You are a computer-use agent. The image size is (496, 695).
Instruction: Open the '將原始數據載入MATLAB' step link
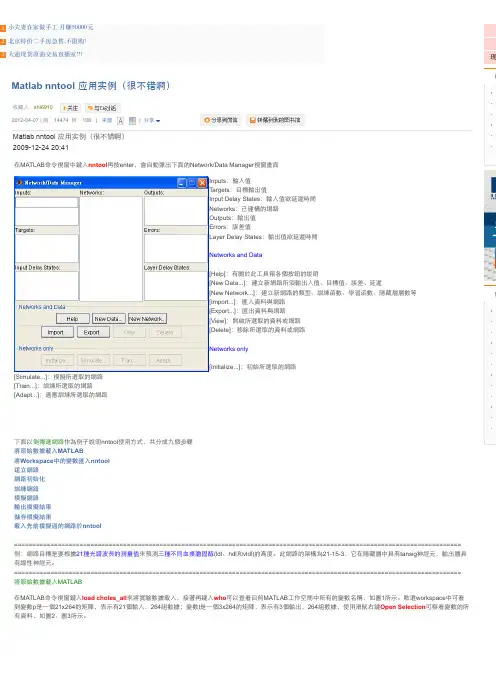click(x=49, y=451)
